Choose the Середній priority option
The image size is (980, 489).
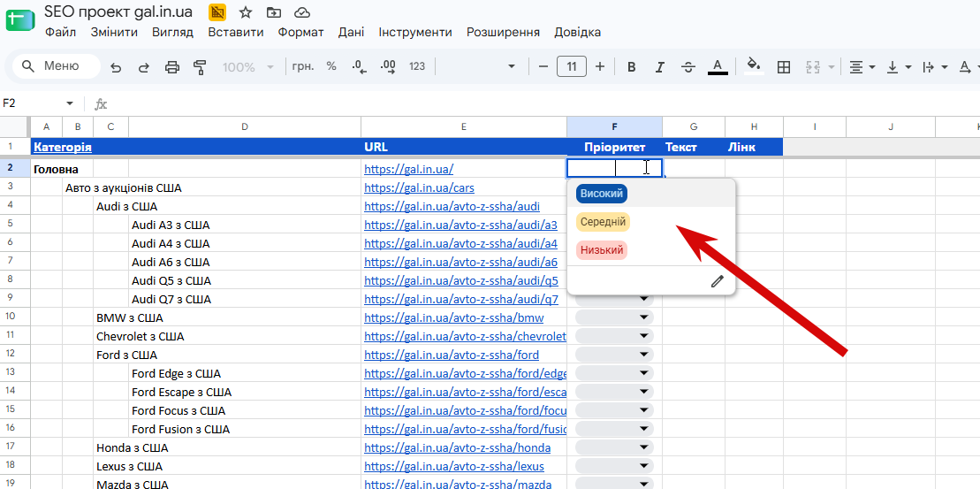tap(604, 222)
